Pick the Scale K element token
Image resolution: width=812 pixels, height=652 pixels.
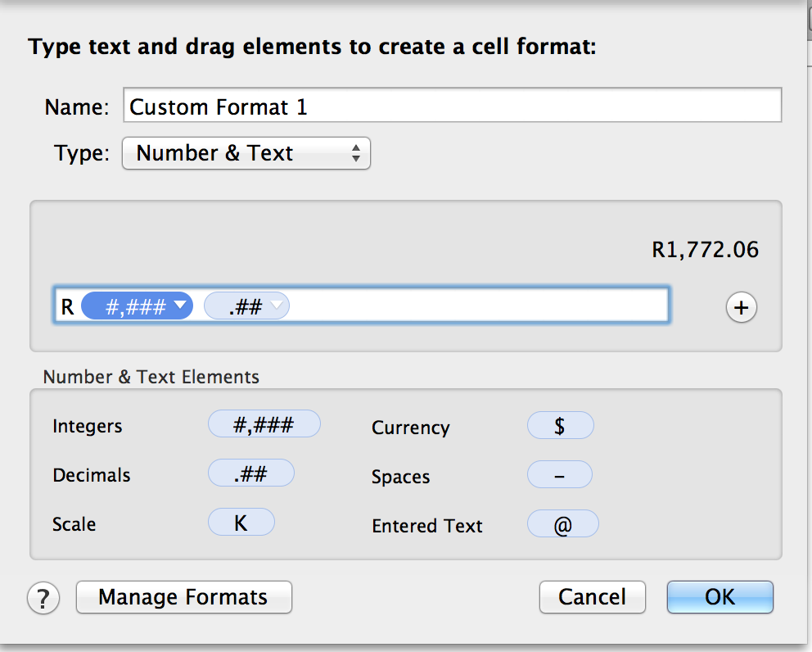[x=241, y=523]
